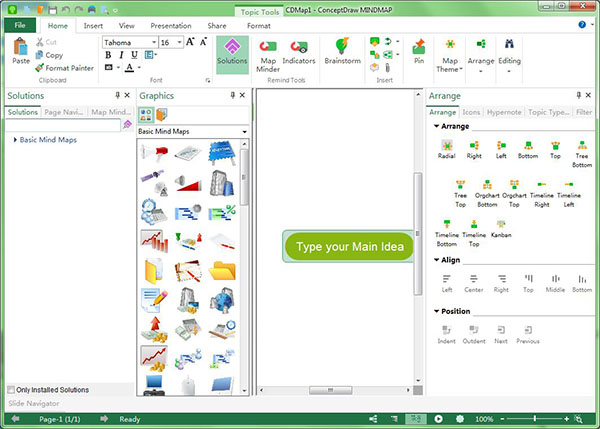Viewport: 600px width, 429px height.
Task: Open the Arrange ribbon dropdown
Action: 481,56
